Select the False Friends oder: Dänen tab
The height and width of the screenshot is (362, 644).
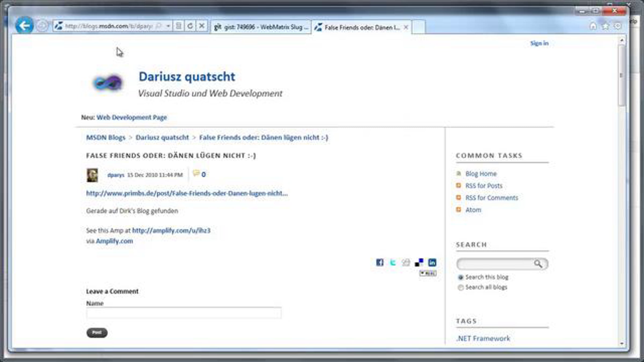tap(362, 27)
